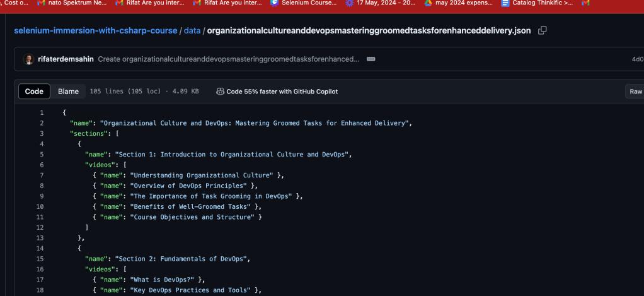Screen dimensions: 644x296
Task: Click the Selenium Course bookmark favicon
Action: click(x=274, y=3)
